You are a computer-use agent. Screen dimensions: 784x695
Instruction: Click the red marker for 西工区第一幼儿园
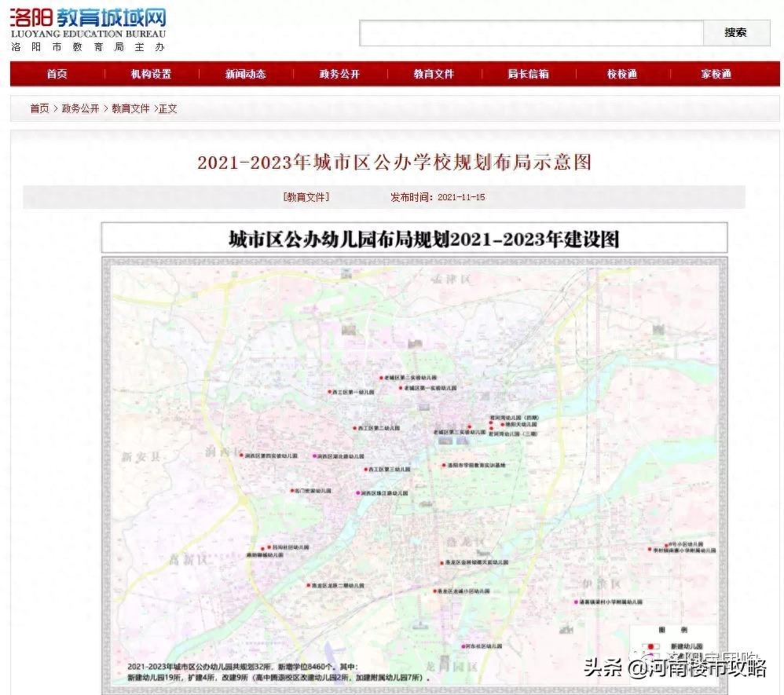pos(329,391)
